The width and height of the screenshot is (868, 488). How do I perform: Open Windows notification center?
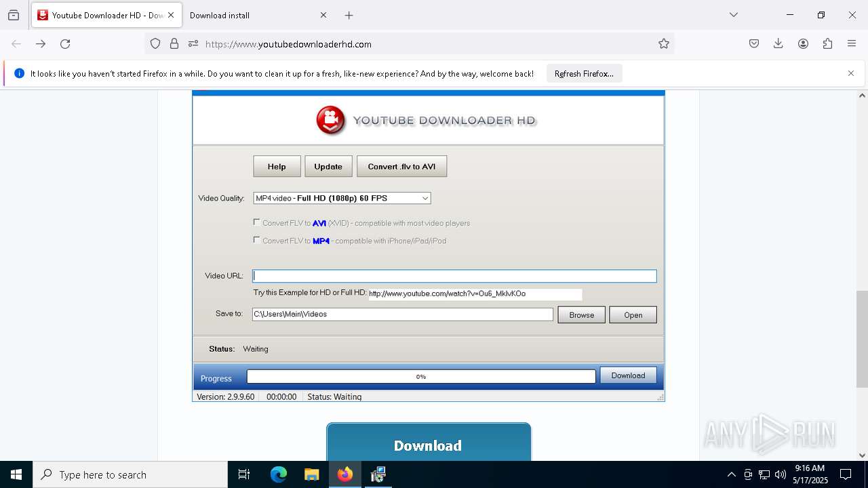pyautogui.click(x=846, y=474)
